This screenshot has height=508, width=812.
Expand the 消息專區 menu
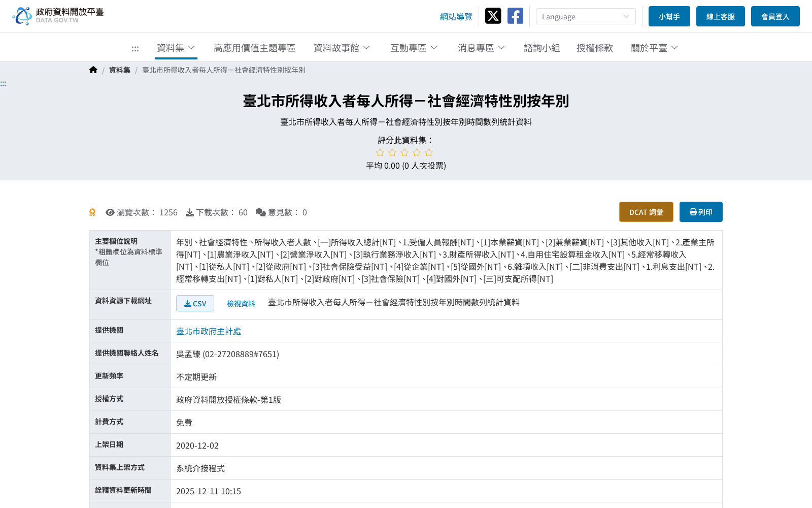pos(482,48)
